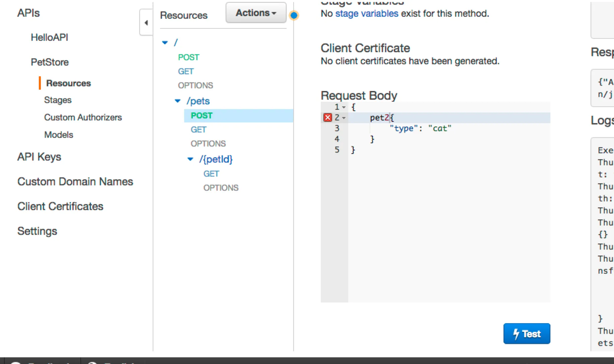Screen dimensions: 614x364
Task: Navigate to API Keys
Action: point(39,157)
